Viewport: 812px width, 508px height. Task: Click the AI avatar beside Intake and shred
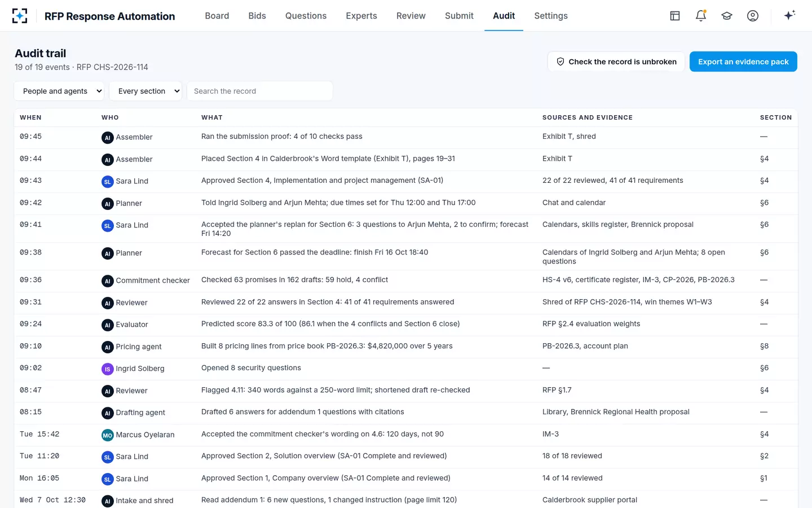point(107,501)
